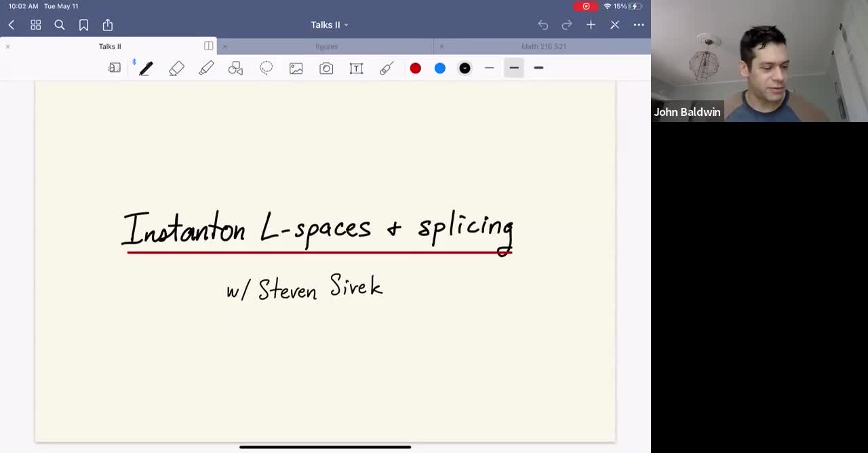Image resolution: width=868 pixels, height=453 pixels.
Task: Open search with the magnifier icon
Action: [x=60, y=25]
